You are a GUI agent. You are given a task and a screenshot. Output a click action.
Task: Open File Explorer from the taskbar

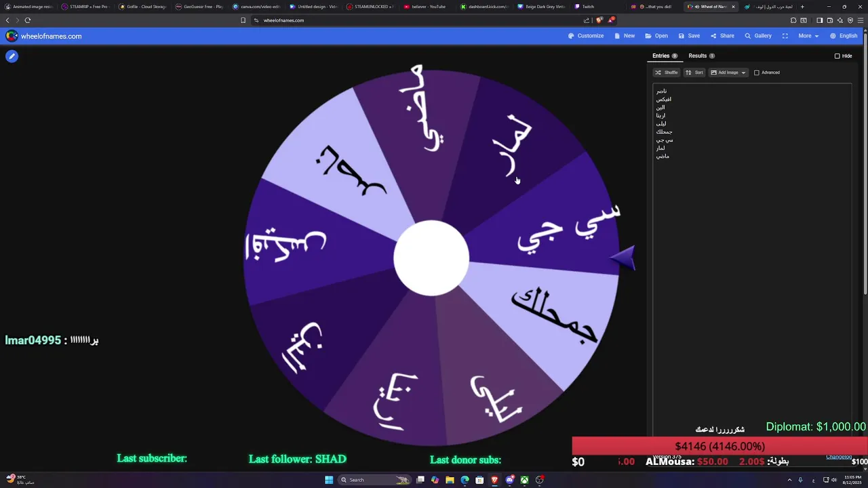450,480
